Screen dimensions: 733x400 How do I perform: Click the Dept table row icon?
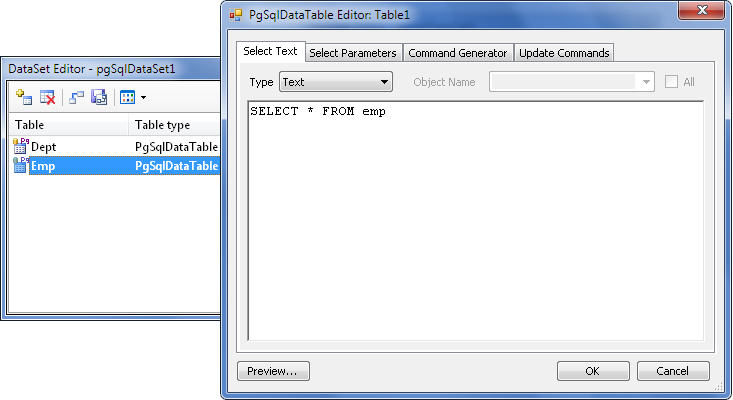pos(21,146)
